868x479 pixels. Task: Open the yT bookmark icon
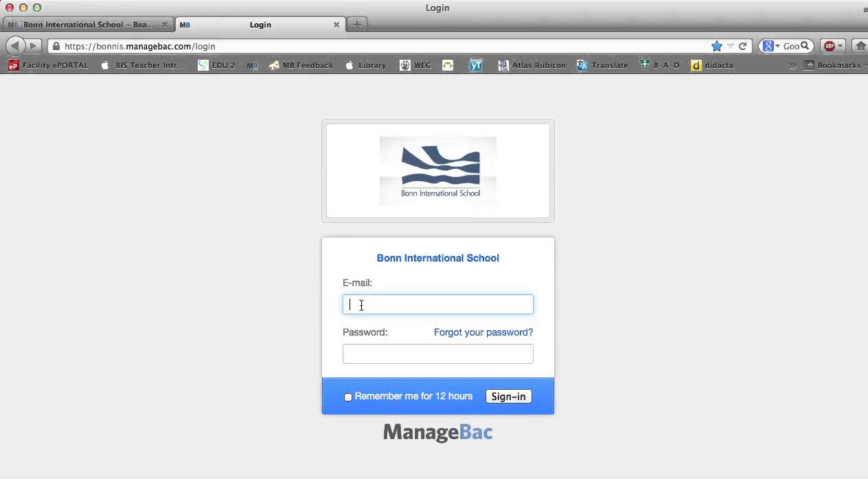coord(476,65)
